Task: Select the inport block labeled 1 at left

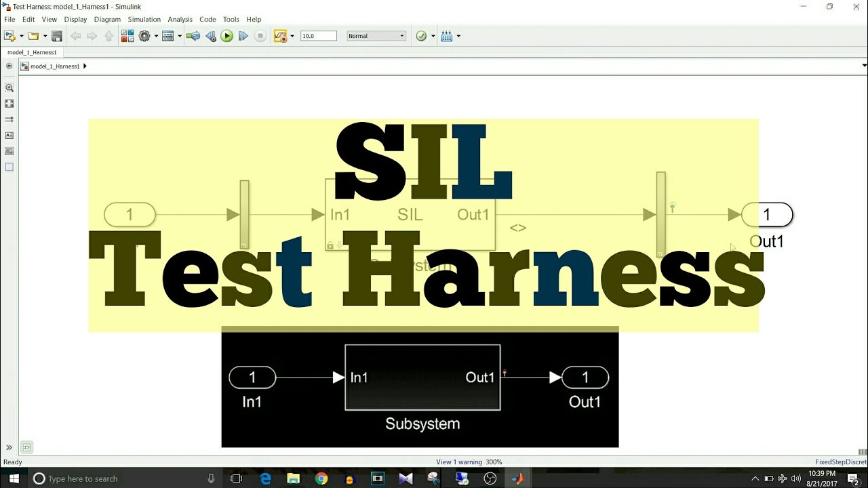Action: click(x=130, y=215)
